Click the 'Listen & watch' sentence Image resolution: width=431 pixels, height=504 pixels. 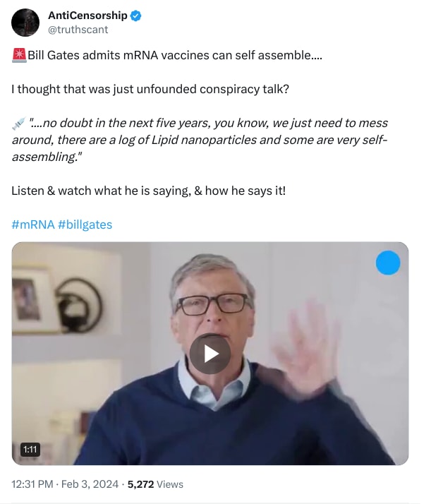coord(148,191)
